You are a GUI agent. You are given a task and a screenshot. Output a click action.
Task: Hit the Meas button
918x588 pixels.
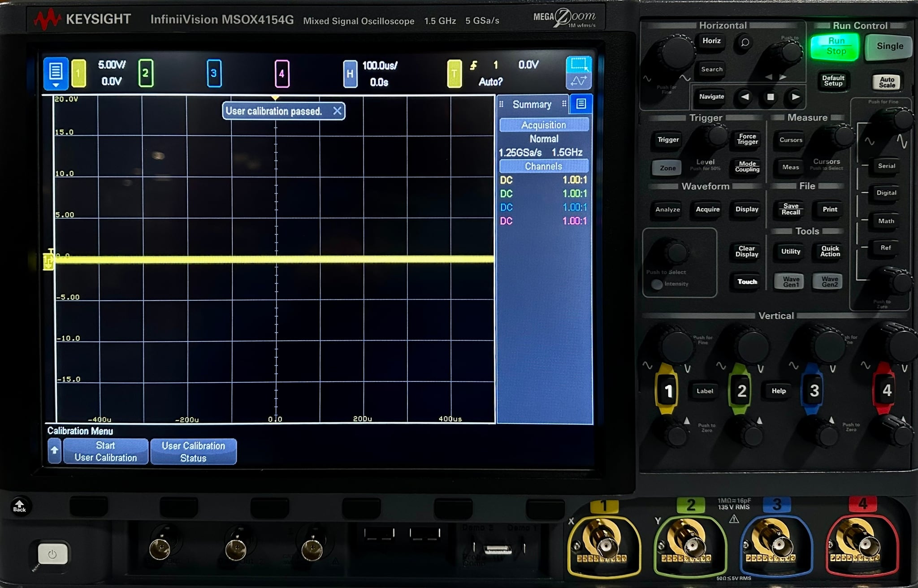[790, 167]
